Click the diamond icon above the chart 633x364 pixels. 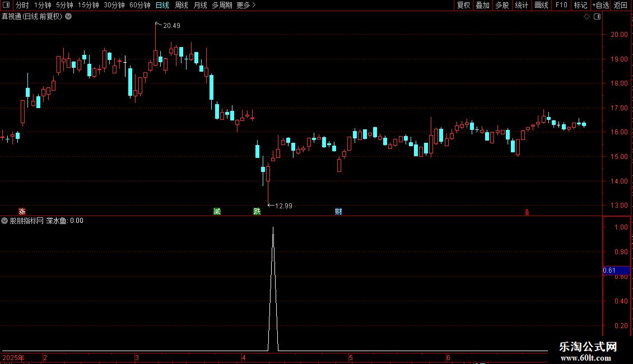587,17
